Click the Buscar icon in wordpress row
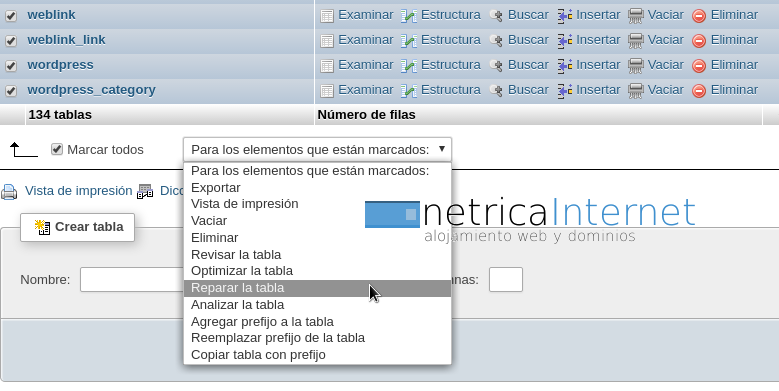 [x=496, y=66]
